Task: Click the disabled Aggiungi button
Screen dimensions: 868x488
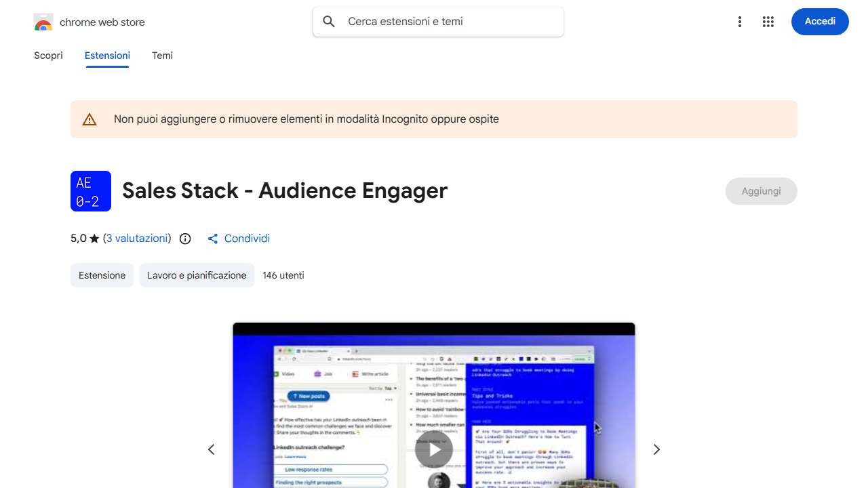Action: (x=761, y=191)
